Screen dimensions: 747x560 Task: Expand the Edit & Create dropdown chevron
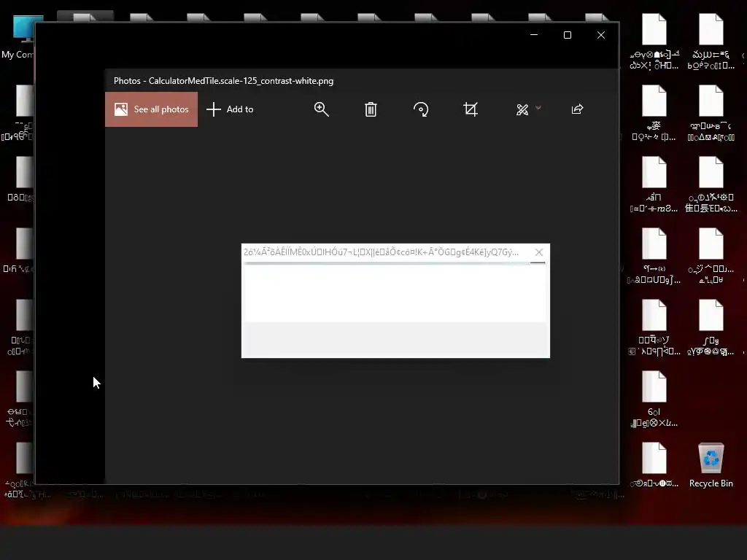point(538,108)
